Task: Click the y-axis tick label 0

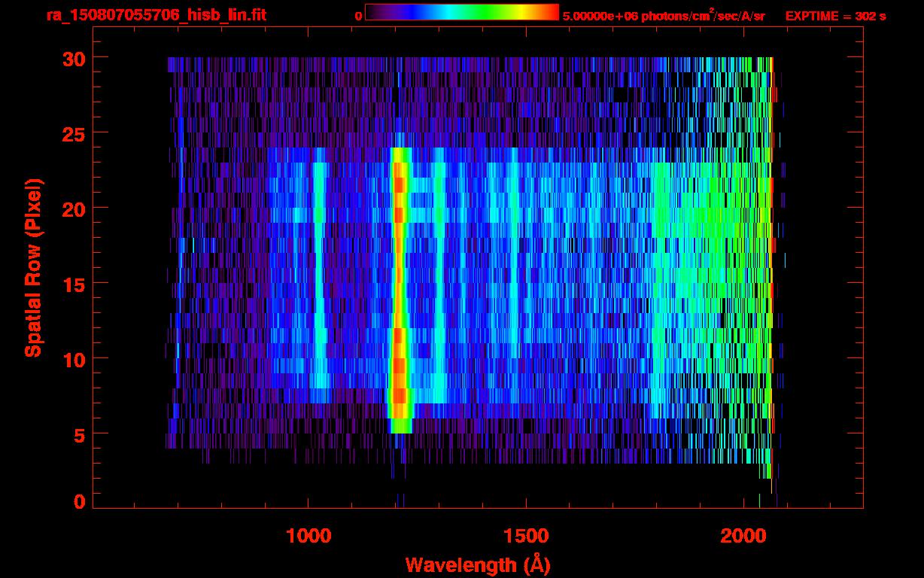Action: [x=80, y=502]
